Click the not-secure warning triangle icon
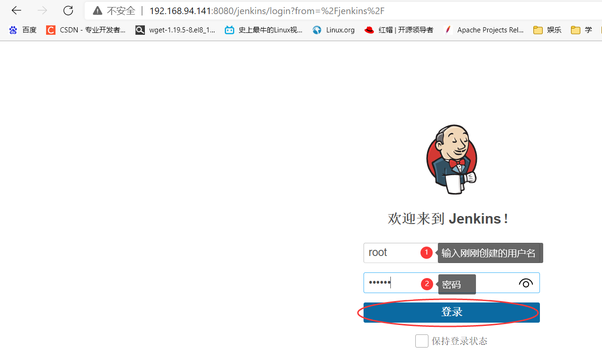The height and width of the screenshot is (364, 602). 98,10
